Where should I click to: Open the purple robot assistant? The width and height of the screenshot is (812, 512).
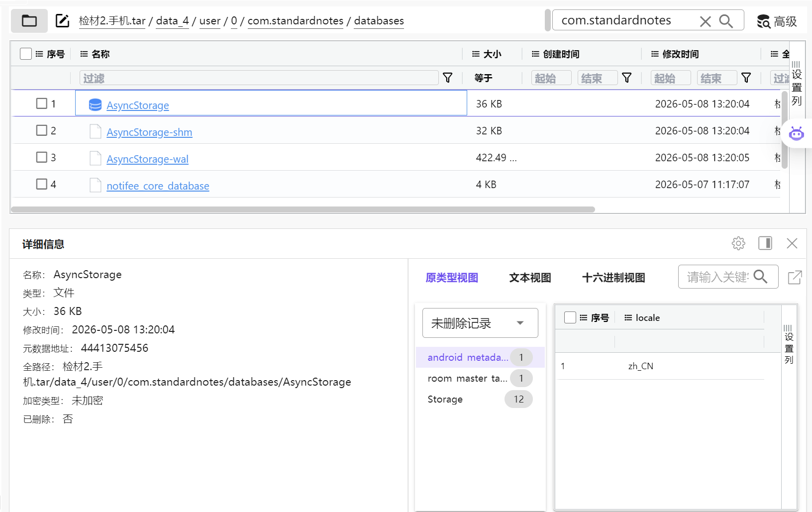tap(797, 133)
